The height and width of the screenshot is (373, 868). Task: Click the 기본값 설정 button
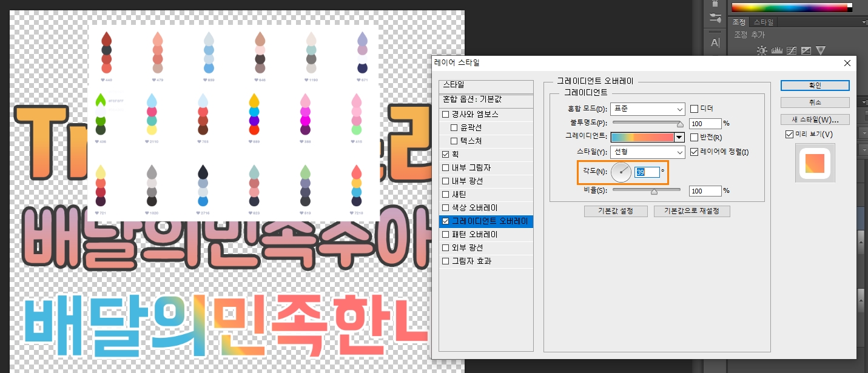[616, 211]
